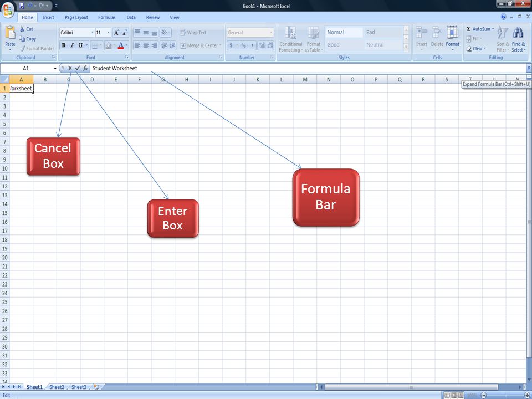
Task: Open the Clear eraser dropdown
Action: pyautogui.click(x=477, y=49)
